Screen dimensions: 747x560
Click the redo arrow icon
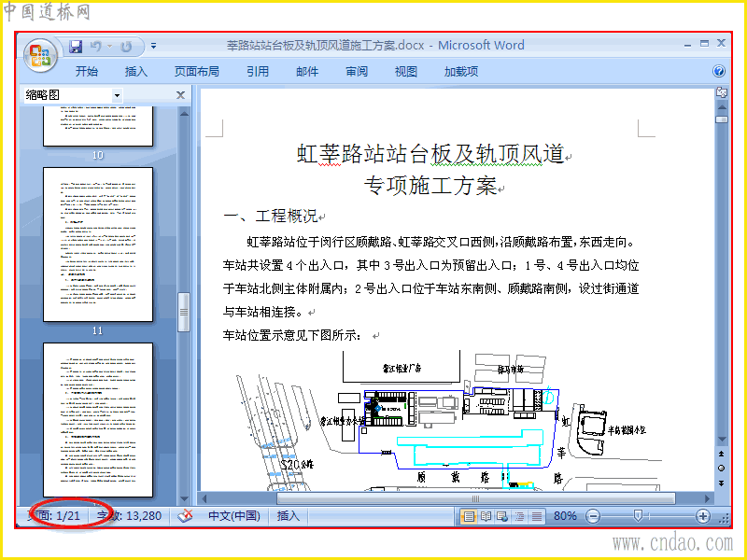coord(126,46)
